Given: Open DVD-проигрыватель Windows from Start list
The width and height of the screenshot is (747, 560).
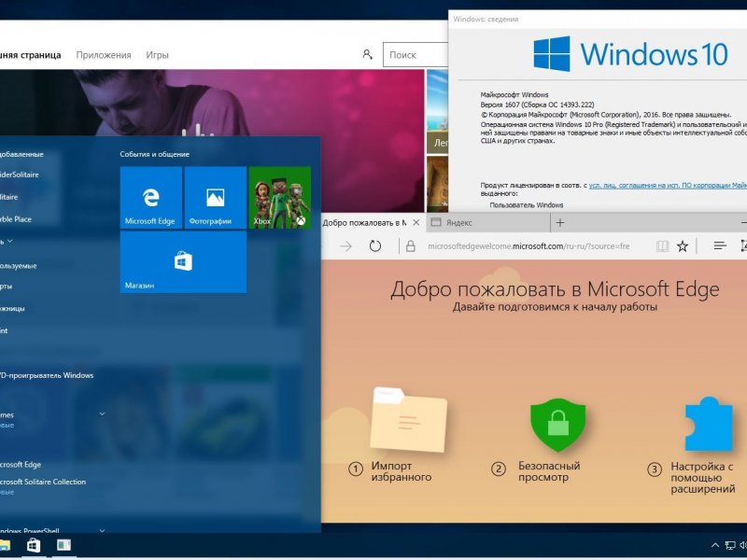Looking at the screenshot, I should click(x=47, y=375).
